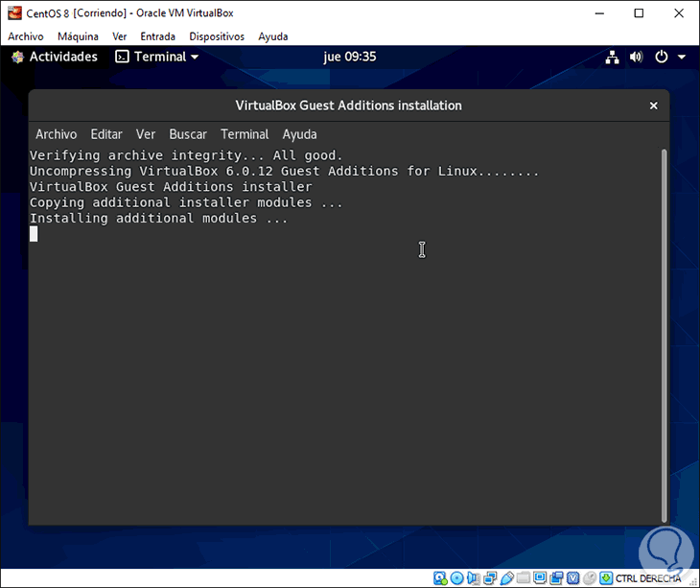Maximize the VirtualBox window
Screen dimensions: 700x588
tap(639, 13)
